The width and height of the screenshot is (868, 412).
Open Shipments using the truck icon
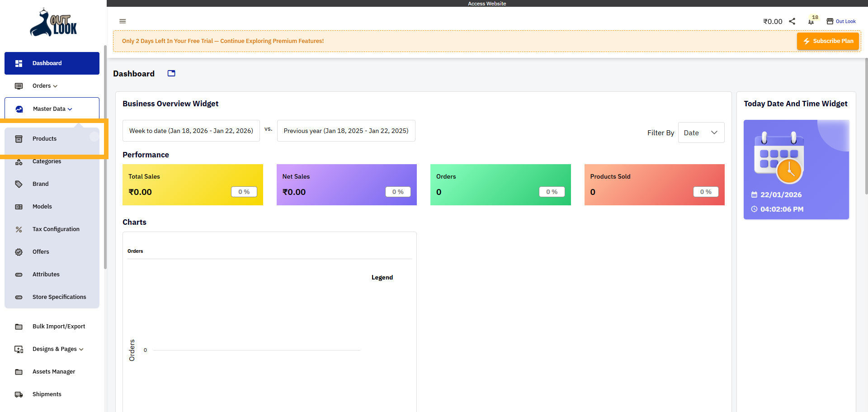[19, 394]
